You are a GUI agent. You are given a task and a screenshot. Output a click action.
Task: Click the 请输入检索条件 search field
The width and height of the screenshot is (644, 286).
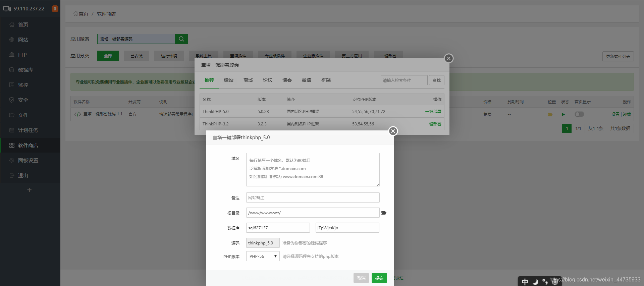click(404, 80)
